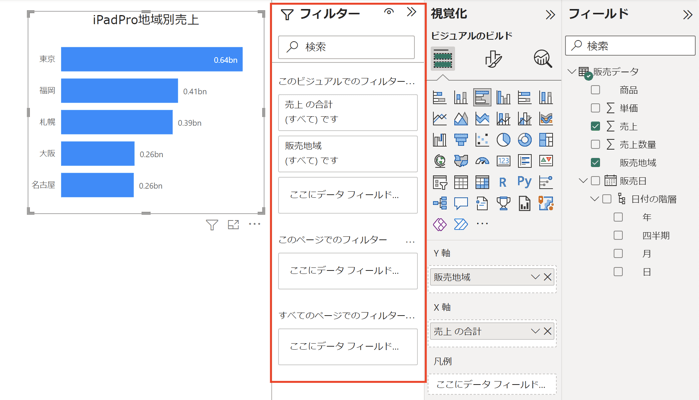Check the 単価 field checkbox
This screenshot has height=400, width=699.
(x=595, y=108)
